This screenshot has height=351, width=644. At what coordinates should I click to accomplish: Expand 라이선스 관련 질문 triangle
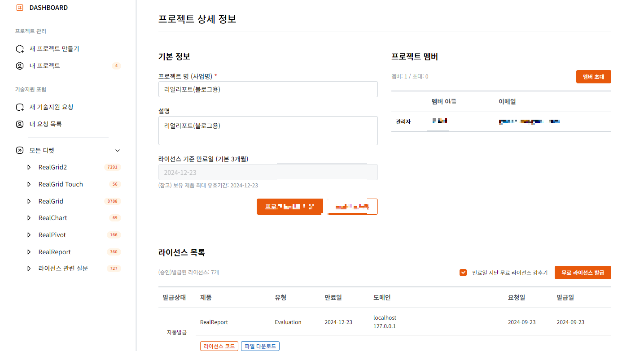(x=29, y=269)
